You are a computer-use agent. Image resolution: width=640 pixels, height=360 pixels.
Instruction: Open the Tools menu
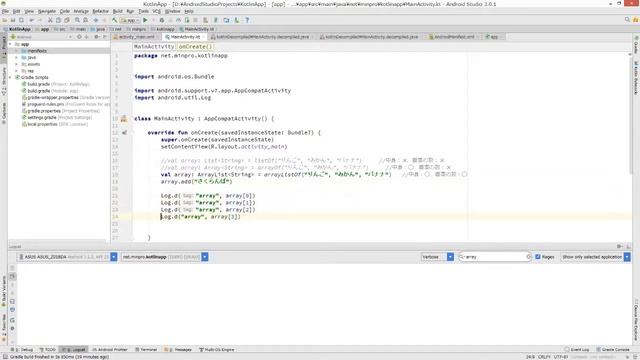pyautogui.click(x=143, y=11)
